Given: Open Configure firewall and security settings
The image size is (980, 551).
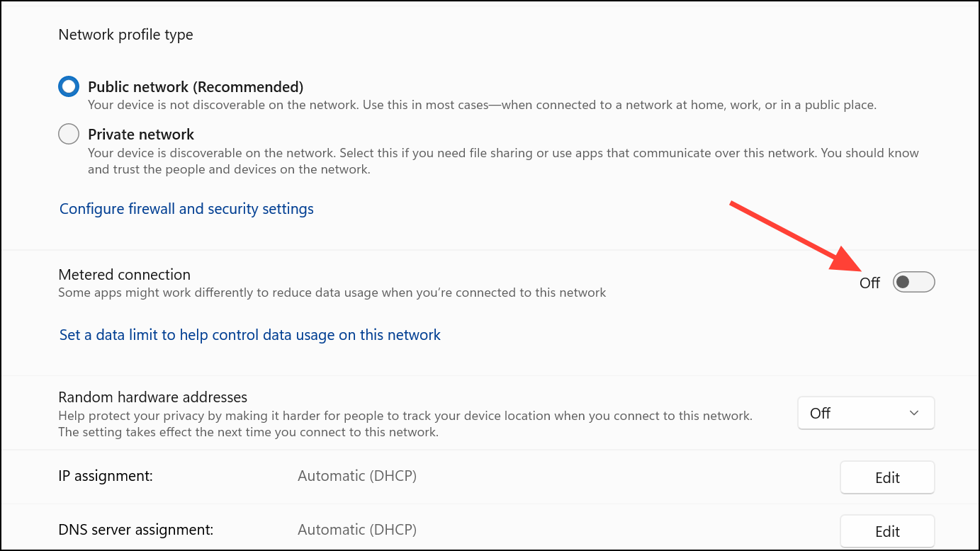Looking at the screenshot, I should click(x=186, y=209).
